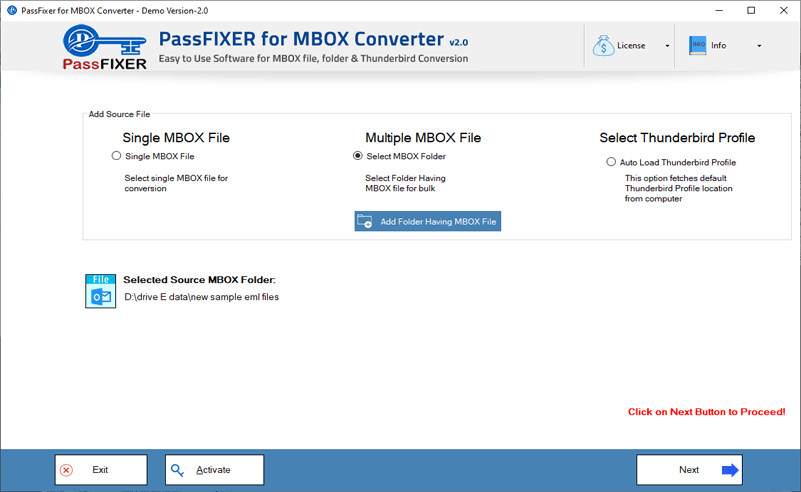
Task: Select the Select MBOX Folder radio button
Action: tap(358, 156)
